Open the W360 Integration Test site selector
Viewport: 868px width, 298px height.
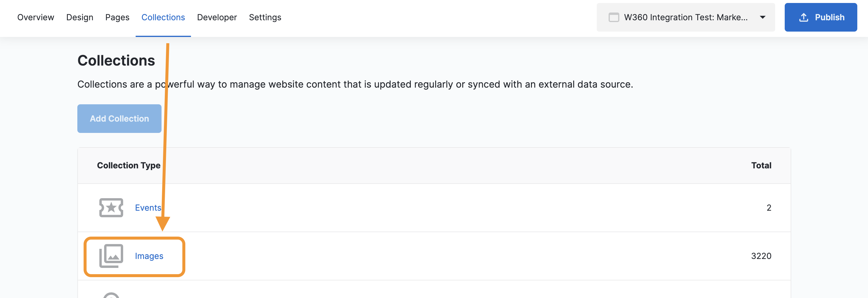click(685, 18)
